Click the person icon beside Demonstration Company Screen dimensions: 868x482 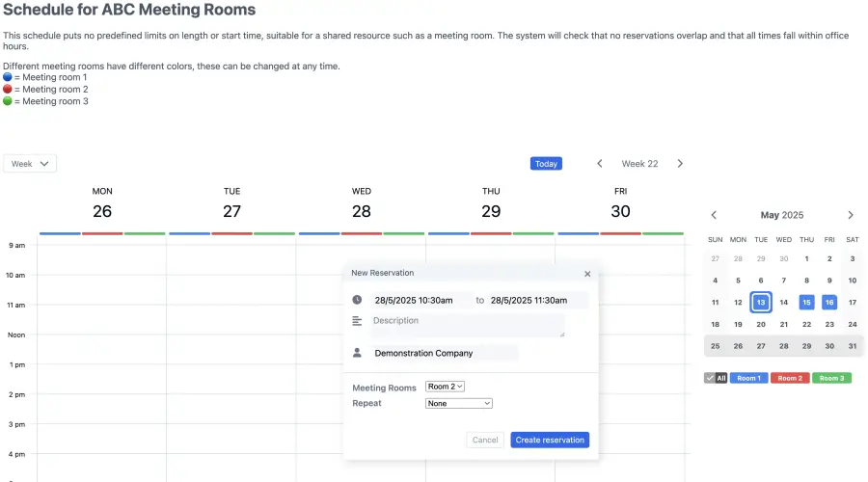click(357, 353)
